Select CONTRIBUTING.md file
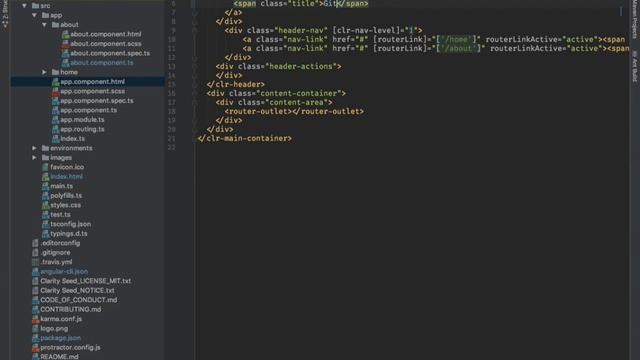The width and height of the screenshot is (640, 360). [71, 309]
